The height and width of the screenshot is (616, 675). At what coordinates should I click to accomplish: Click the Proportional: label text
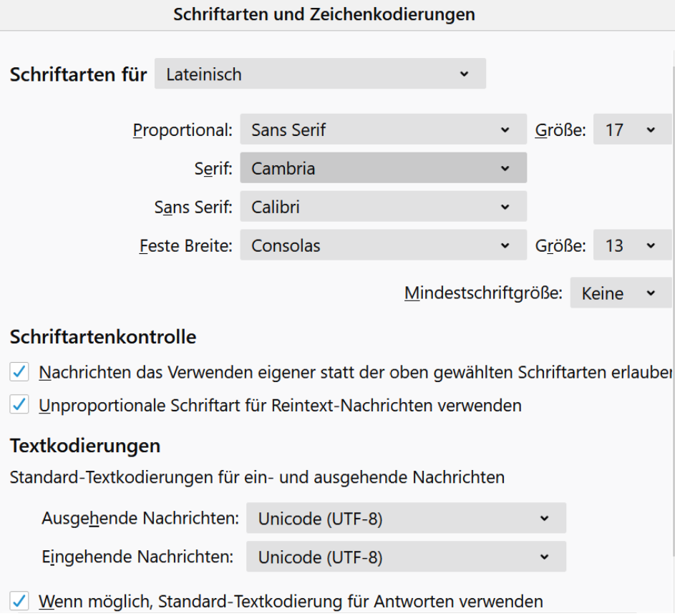click(183, 130)
